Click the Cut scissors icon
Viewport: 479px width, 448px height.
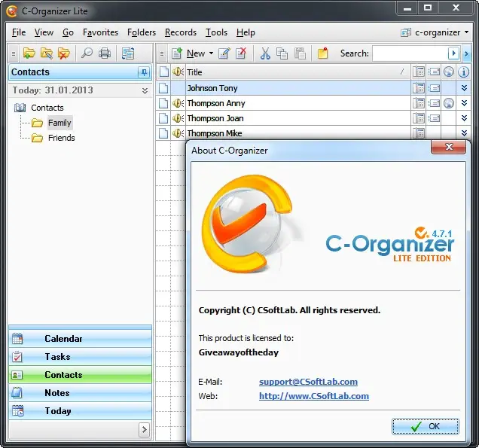tap(265, 53)
